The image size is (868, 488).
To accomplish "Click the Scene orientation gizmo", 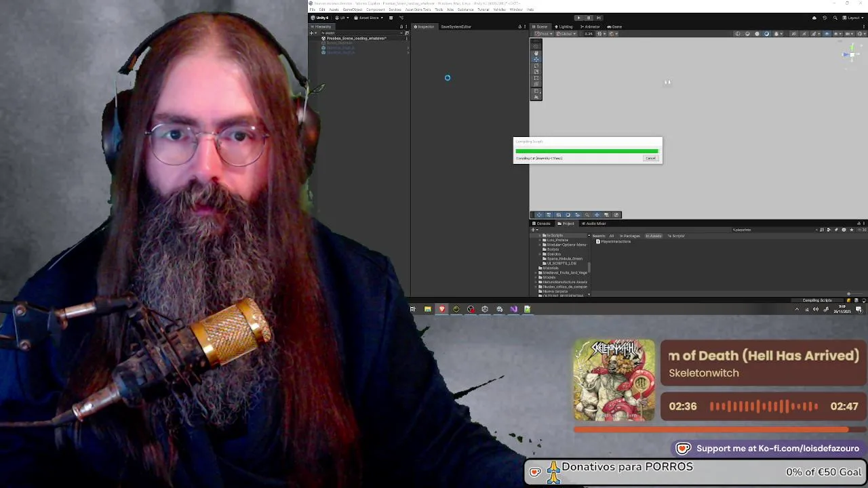I will 852,55.
